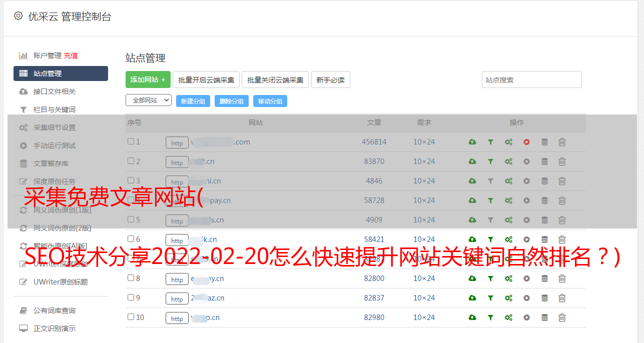Click the trash icon to delete row 1
Screen dimensions: 644x343
562,142
